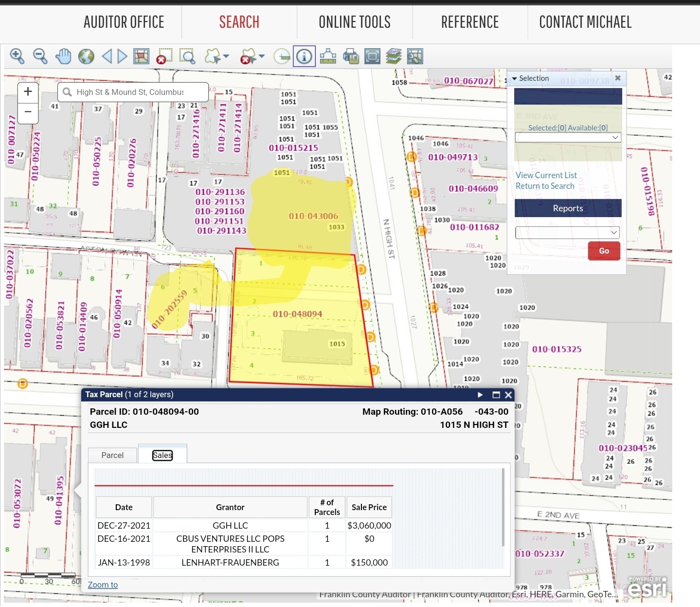Open the unselect features dropdown arrow

[x=262, y=56]
